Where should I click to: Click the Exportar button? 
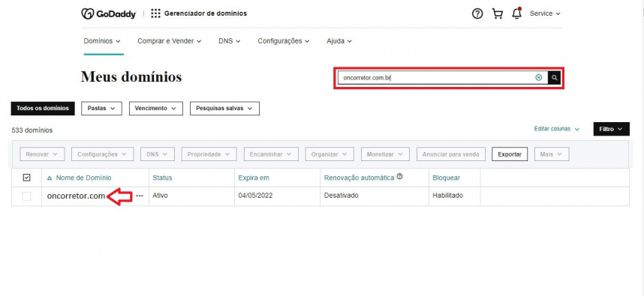[x=510, y=154]
